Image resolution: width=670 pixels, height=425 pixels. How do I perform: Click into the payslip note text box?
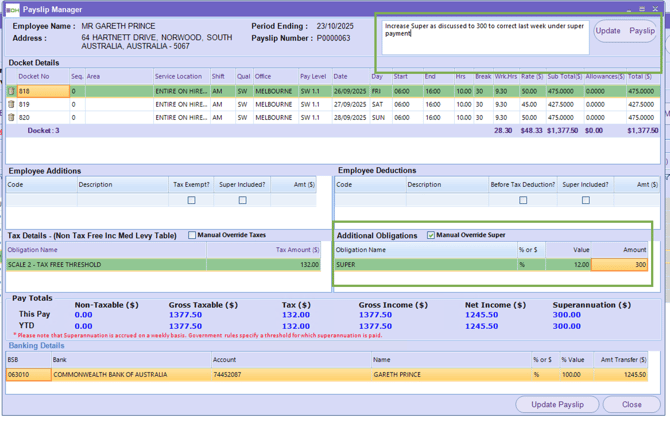484,38
